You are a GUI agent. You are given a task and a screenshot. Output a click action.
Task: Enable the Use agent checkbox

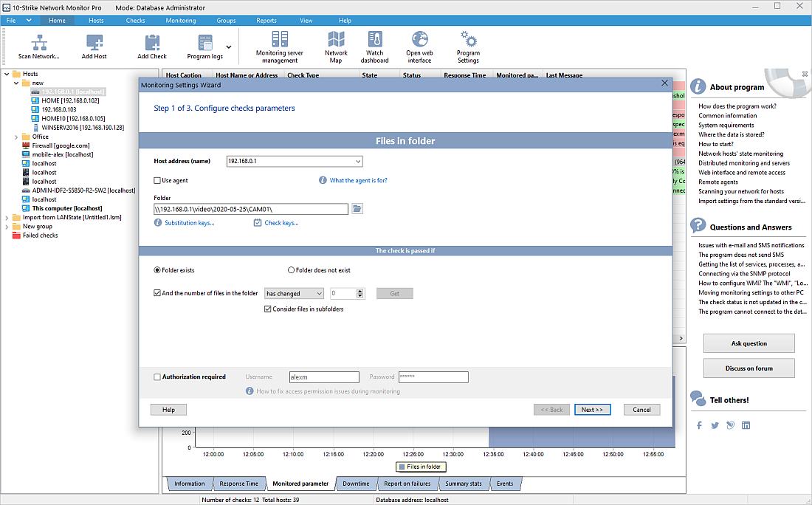[x=157, y=180]
